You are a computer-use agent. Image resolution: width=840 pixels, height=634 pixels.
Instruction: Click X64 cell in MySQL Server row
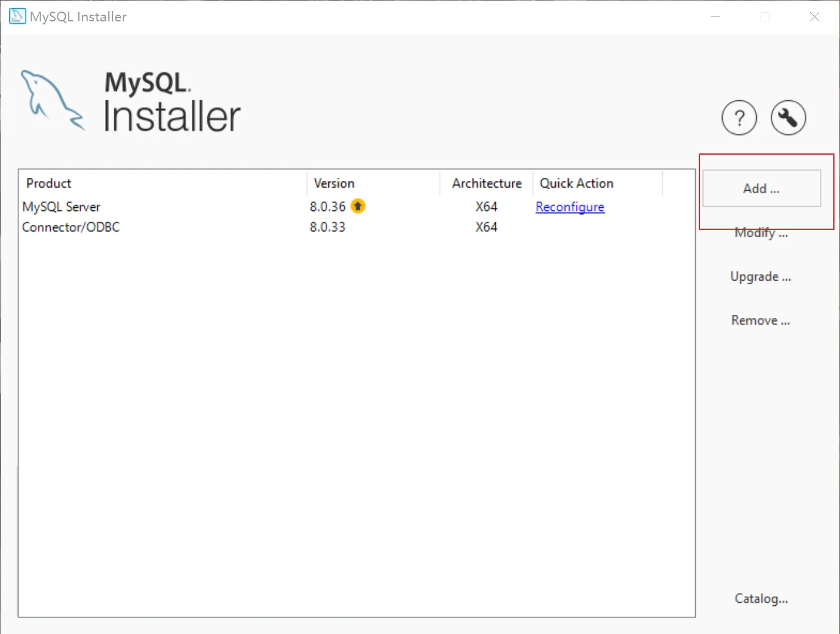pos(487,207)
